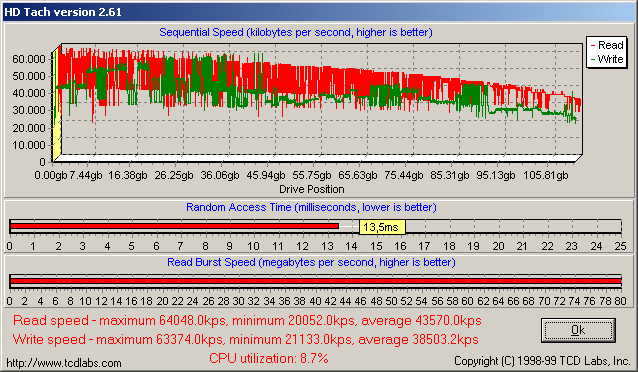Click the 75.44gb drive position label
Image resolution: width=638 pixels, height=372 pixels.
click(x=404, y=175)
